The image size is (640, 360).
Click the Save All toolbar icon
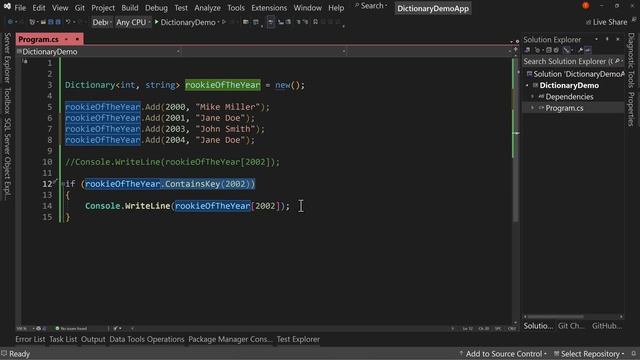(58, 22)
